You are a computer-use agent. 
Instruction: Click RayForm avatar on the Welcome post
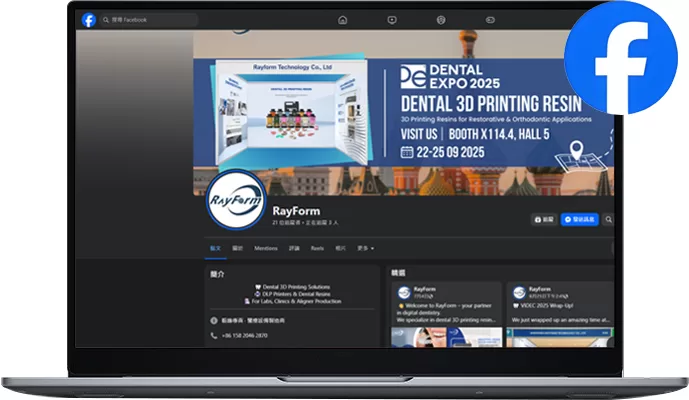click(x=404, y=292)
